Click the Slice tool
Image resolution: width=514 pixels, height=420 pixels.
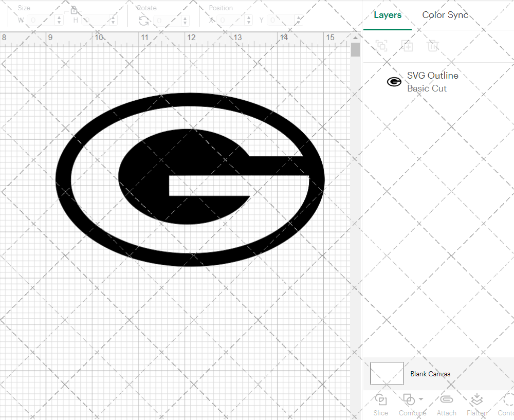coord(380,405)
